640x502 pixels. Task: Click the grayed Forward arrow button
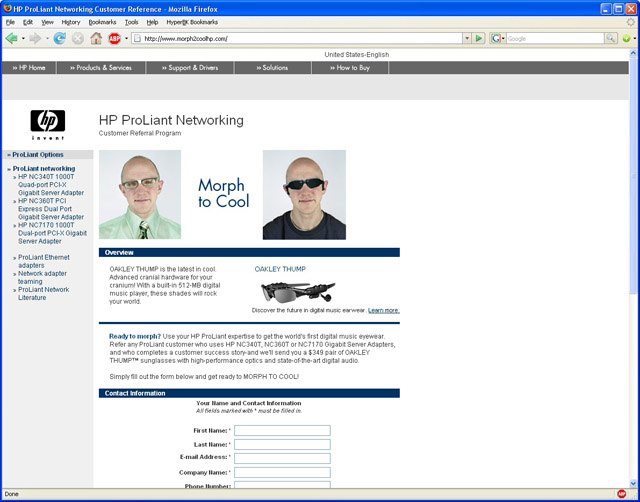tap(36, 38)
